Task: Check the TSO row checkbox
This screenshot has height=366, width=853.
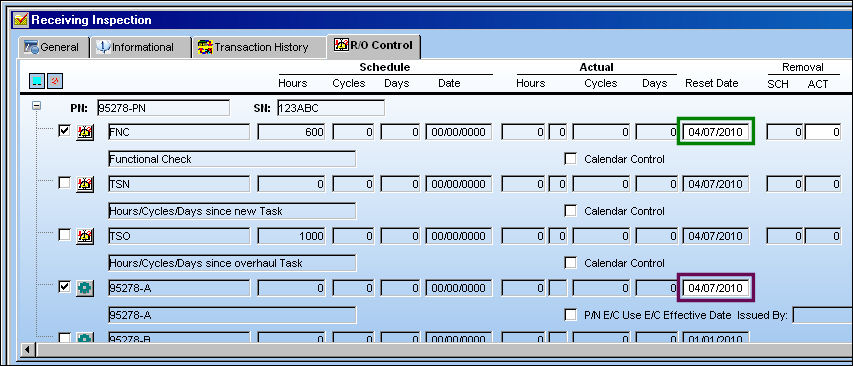Action: click(x=64, y=234)
